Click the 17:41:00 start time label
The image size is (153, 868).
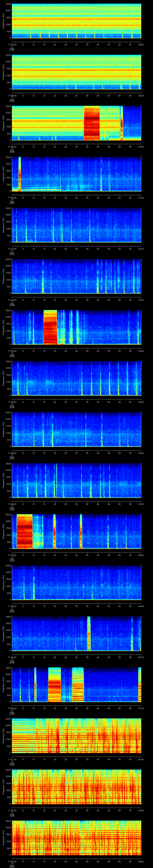click(12, 249)
